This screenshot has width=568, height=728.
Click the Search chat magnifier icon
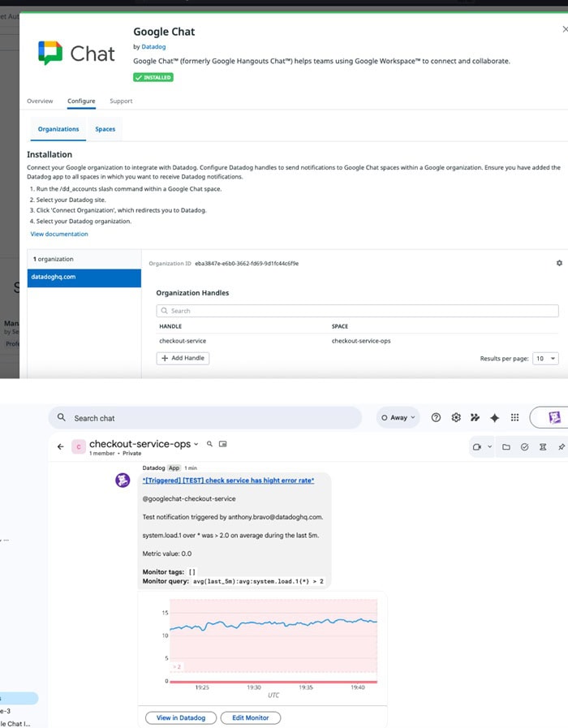[61, 417]
